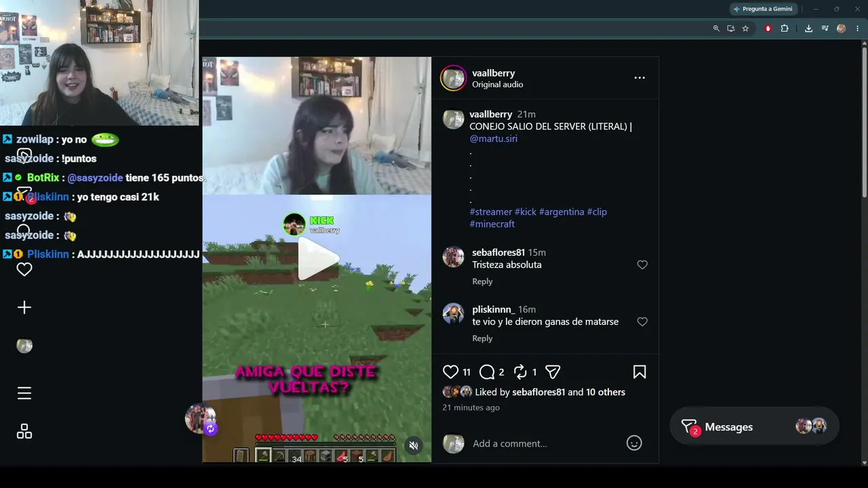Open the #argentina hashtag
Viewport: 868px width, 488px height.
click(561, 211)
